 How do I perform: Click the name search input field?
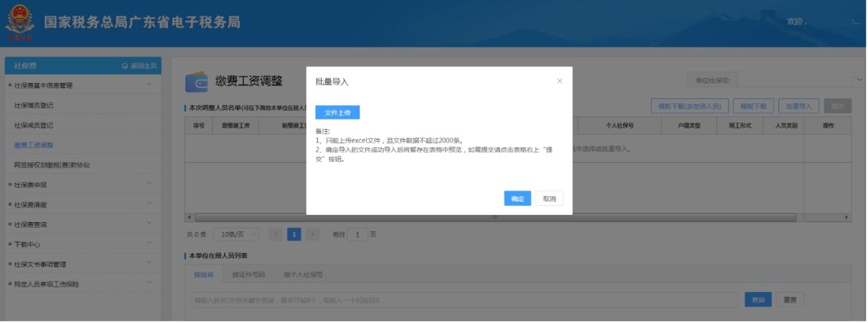coord(464,300)
